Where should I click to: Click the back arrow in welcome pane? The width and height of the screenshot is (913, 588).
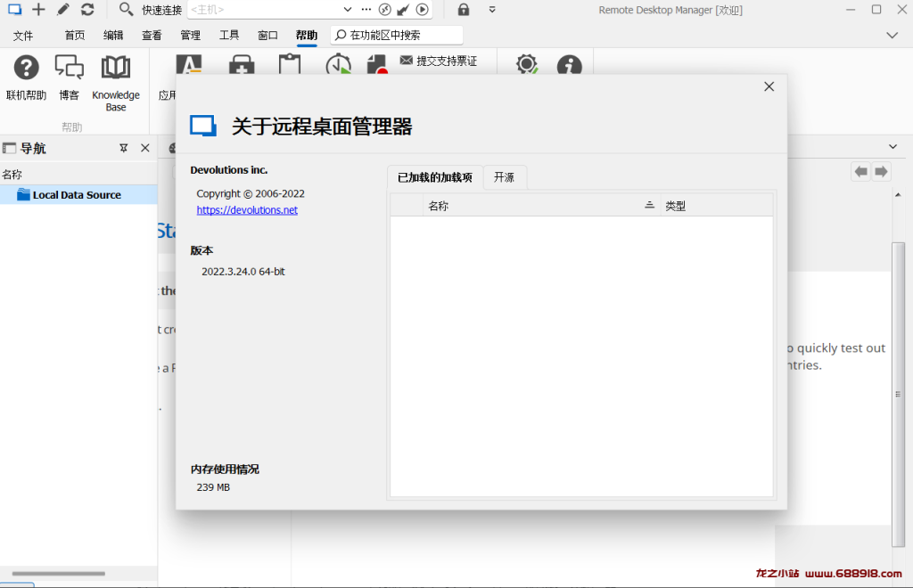tap(860, 172)
